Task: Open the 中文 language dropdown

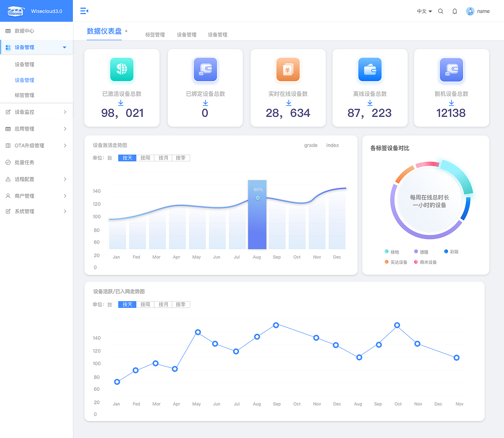Action: [424, 11]
